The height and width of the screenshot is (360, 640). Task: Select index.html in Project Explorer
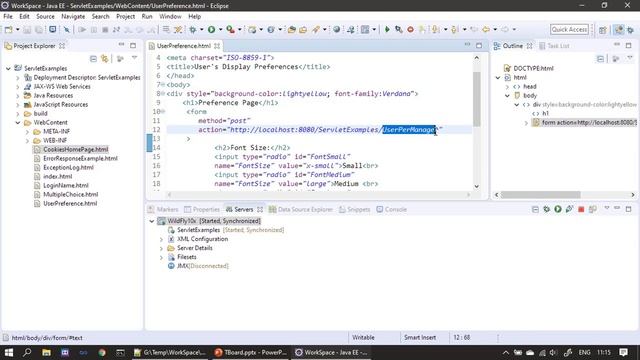(x=58, y=176)
